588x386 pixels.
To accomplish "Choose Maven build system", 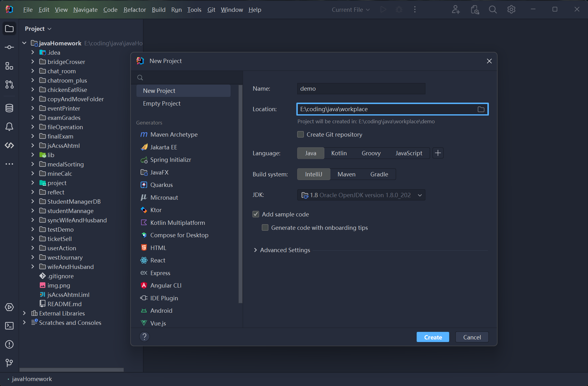I will [346, 174].
